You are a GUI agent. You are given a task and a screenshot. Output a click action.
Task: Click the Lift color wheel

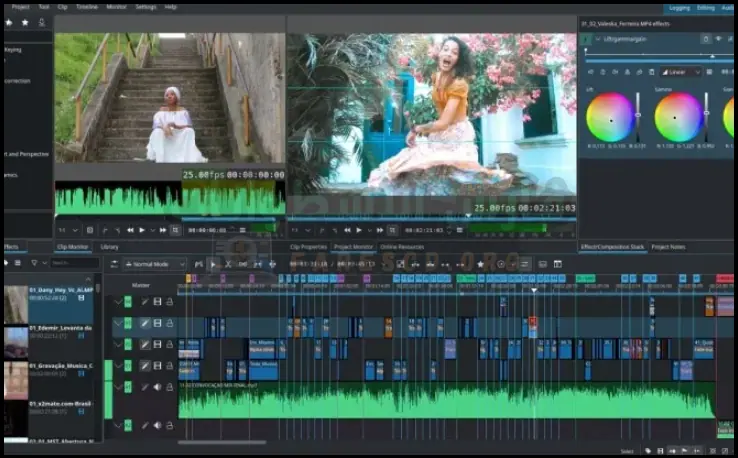coord(608,117)
